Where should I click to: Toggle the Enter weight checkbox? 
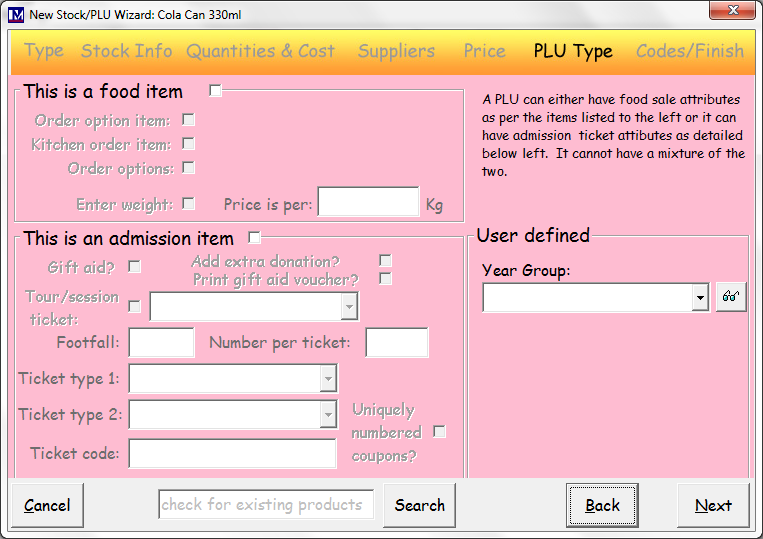point(188,203)
